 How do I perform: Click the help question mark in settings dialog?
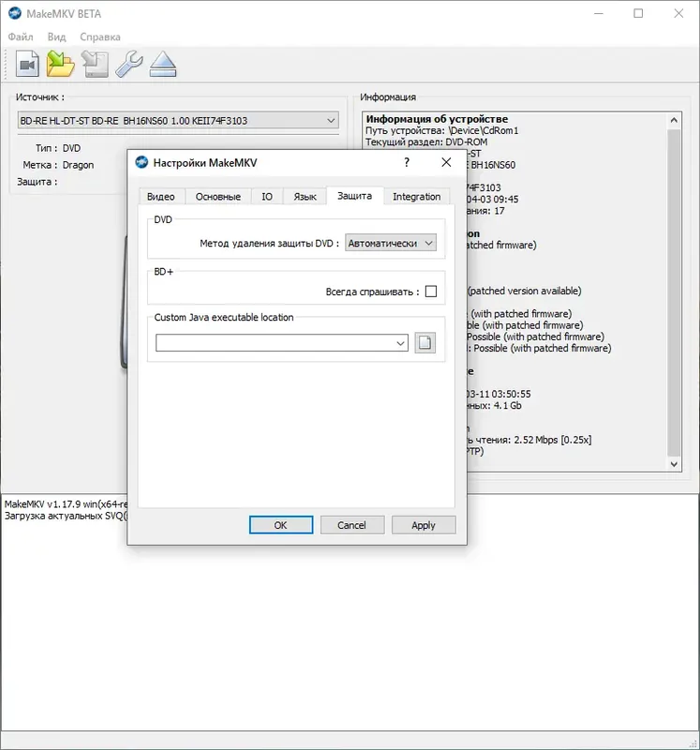click(x=407, y=162)
